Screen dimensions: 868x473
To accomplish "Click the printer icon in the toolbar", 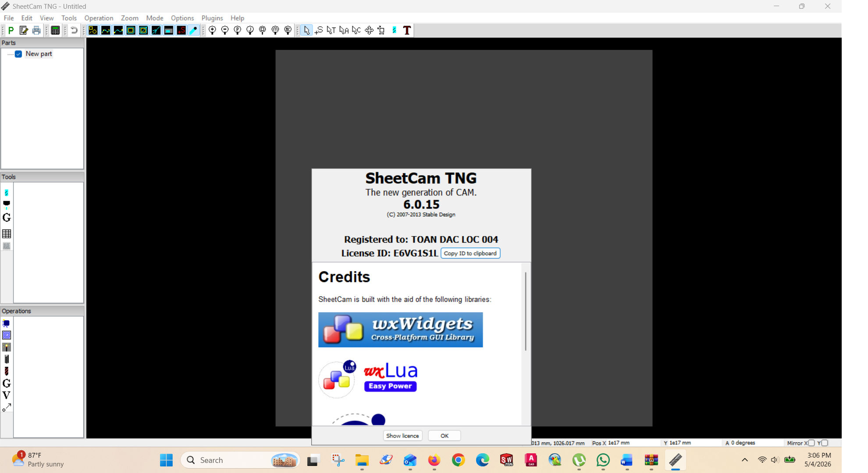I will 36,30.
